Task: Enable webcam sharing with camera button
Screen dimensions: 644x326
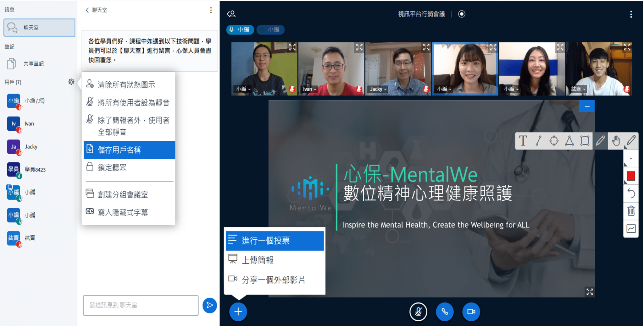Action: 471,312
